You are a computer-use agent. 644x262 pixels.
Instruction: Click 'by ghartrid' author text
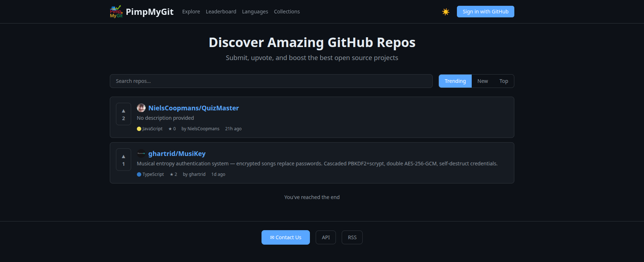(x=194, y=174)
